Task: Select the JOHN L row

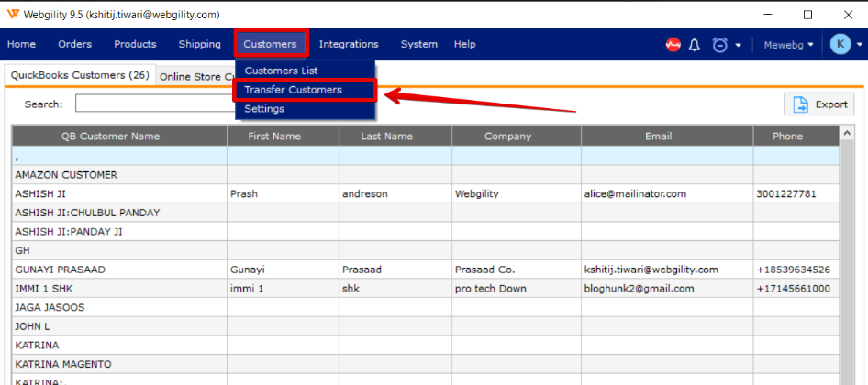Action: tap(426, 326)
